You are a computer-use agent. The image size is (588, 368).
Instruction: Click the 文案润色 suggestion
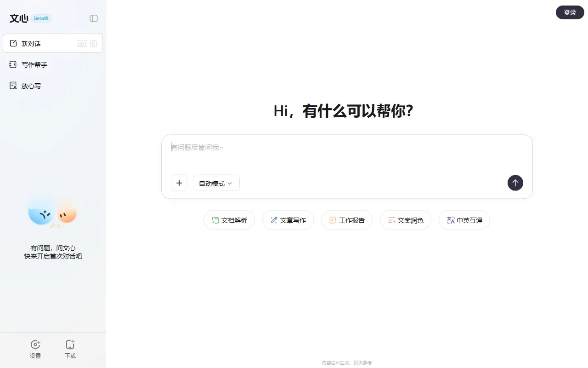coord(405,220)
